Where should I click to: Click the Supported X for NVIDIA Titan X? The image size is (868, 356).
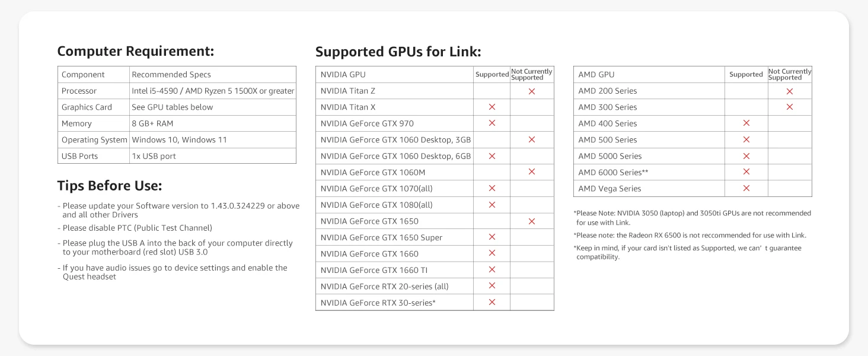[x=492, y=107]
